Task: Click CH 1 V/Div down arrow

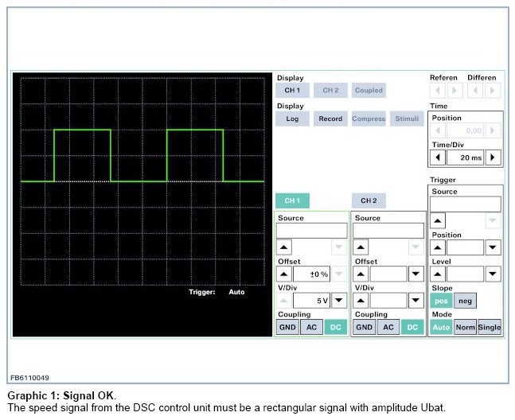Action: coord(339,301)
